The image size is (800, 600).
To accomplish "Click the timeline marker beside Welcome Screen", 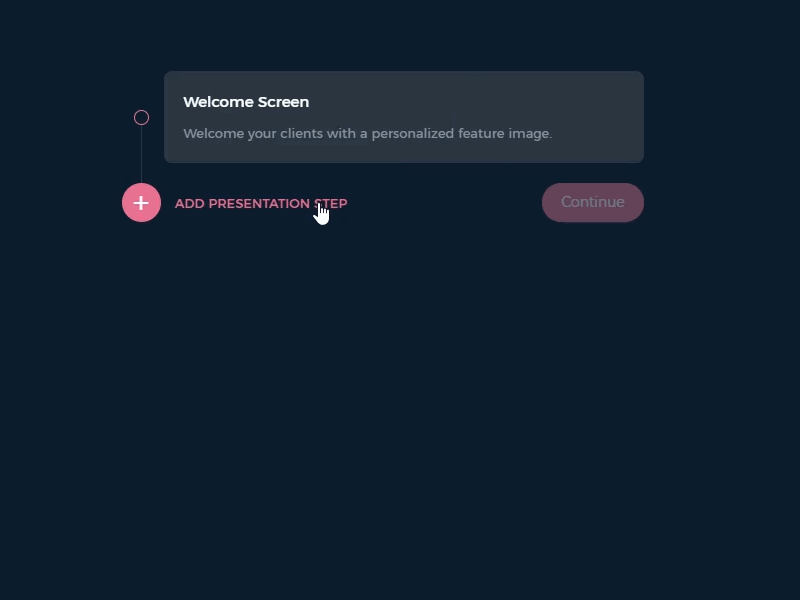I will 141,118.
